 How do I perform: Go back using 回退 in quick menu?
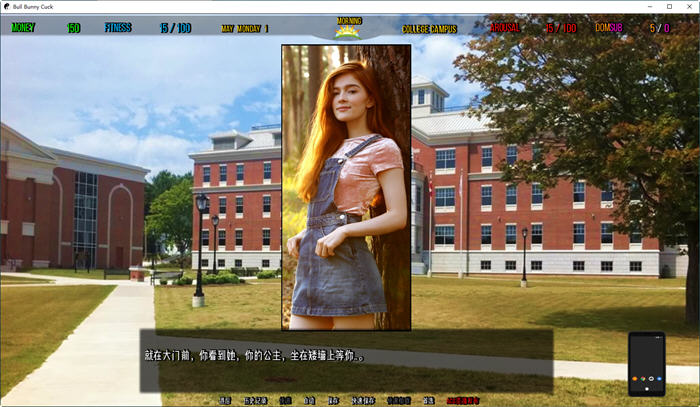(225, 400)
